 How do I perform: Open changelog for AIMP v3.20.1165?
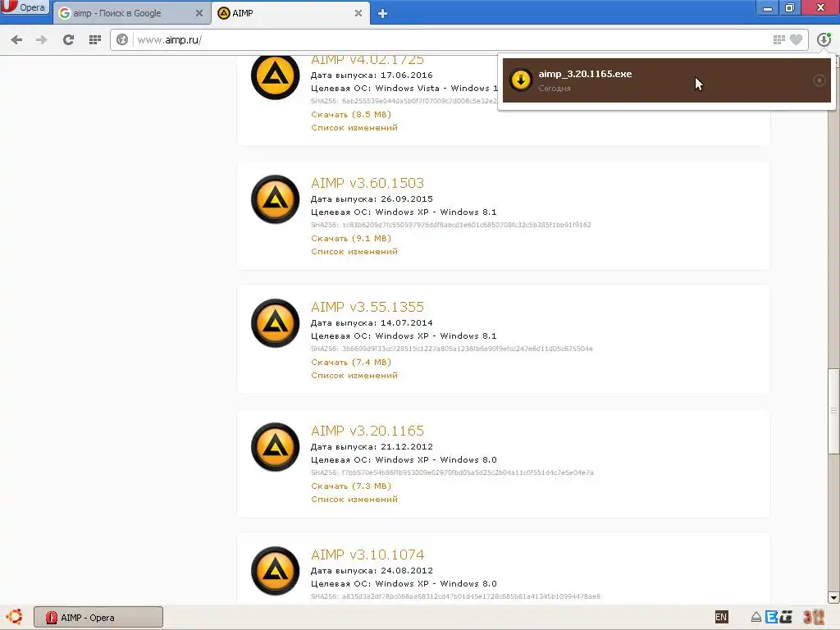[354, 499]
